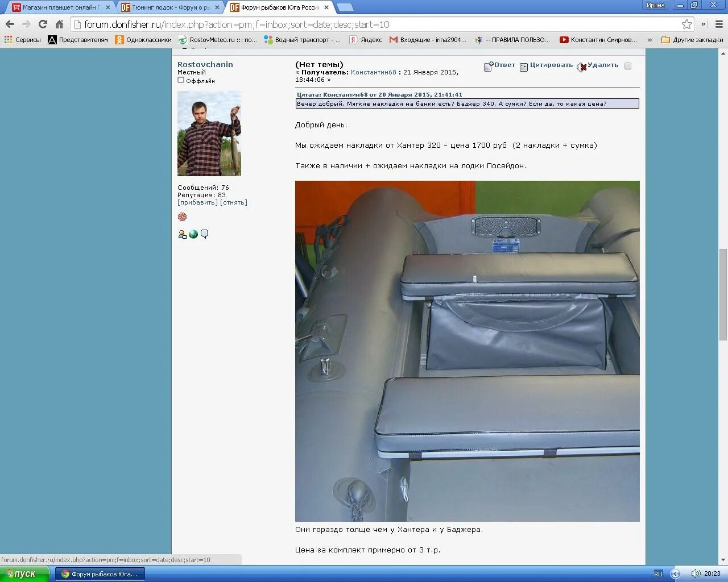This screenshot has height=582, width=728.
Task: Click the Ответ reply button
Action: (499, 66)
